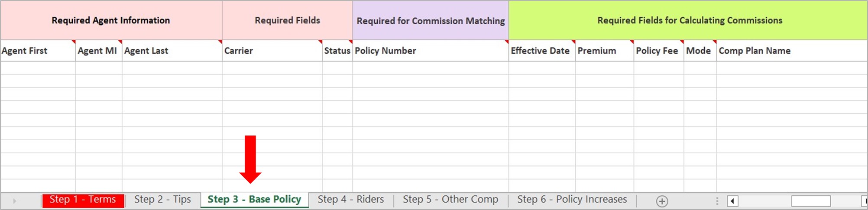Switch to Step 2 - Tips tab
Viewport: 868px width, 210px height.
pyautogui.click(x=162, y=200)
